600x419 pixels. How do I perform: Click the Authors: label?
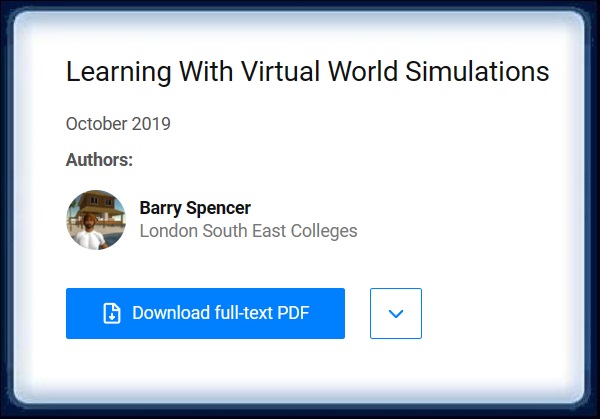[x=99, y=160]
